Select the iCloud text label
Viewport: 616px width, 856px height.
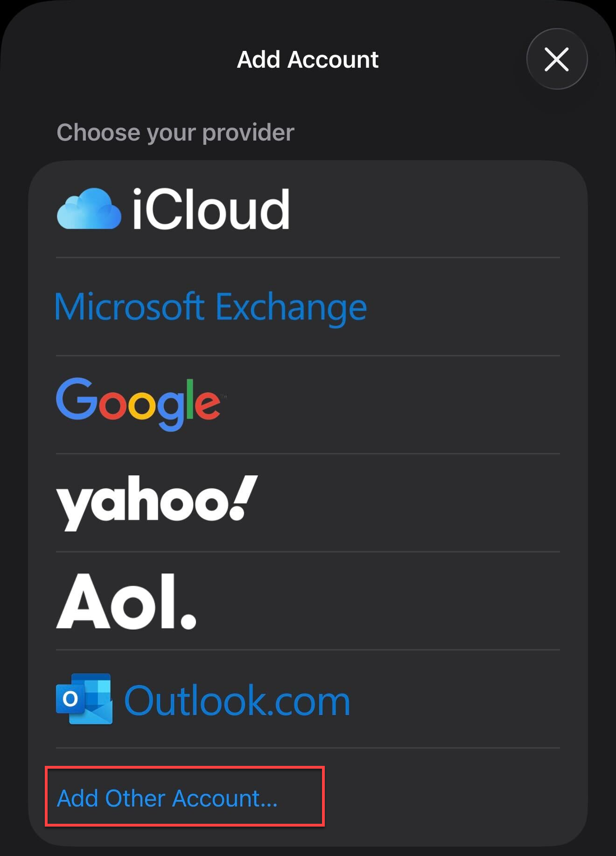(211, 209)
